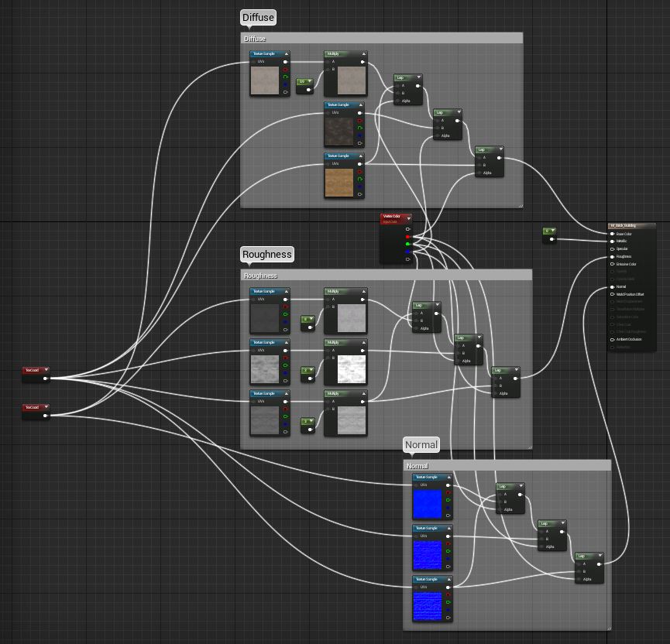670x644 pixels.
Task: Collapse the orange brick Texture Sample node
Action: pyautogui.click(x=361, y=156)
